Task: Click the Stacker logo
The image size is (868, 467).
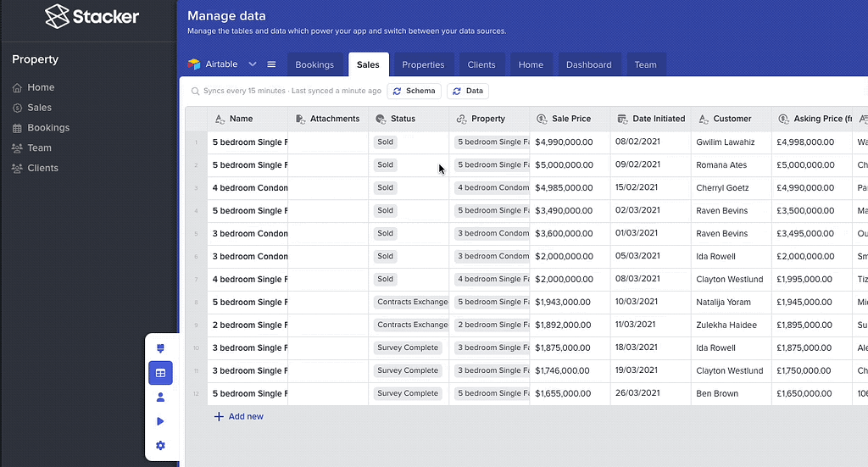Action: coord(92,16)
